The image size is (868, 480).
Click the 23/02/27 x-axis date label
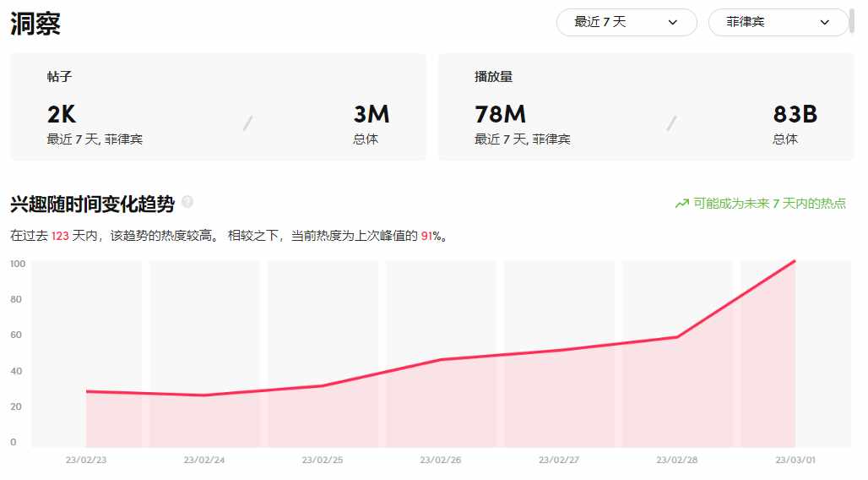pos(559,460)
